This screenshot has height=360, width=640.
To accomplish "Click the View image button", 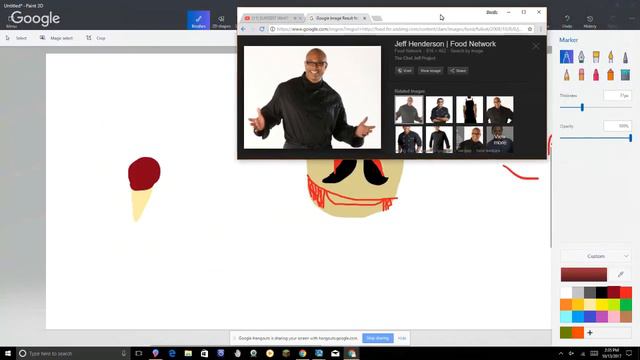I will point(430,71).
